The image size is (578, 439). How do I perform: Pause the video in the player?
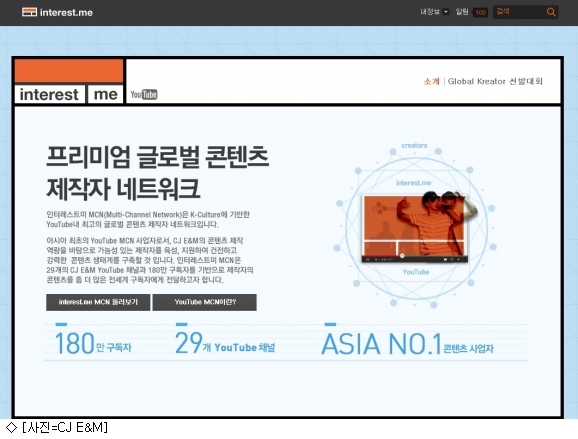coord(368,259)
